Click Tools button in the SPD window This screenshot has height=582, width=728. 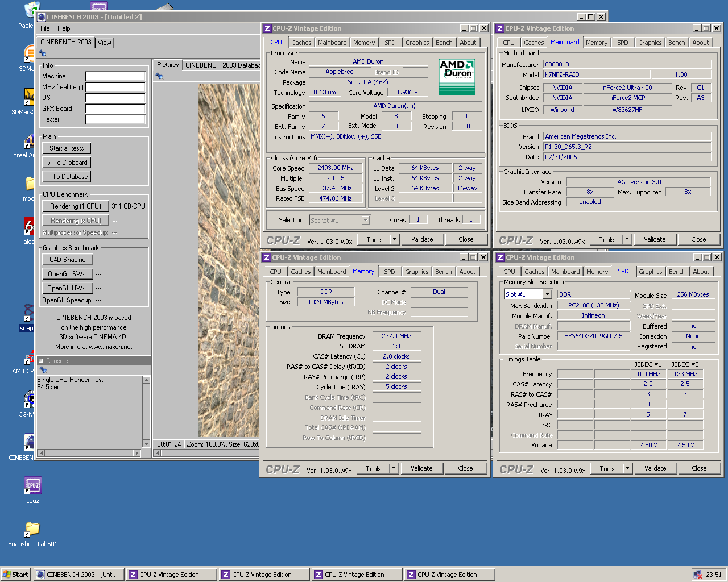coord(607,468)
